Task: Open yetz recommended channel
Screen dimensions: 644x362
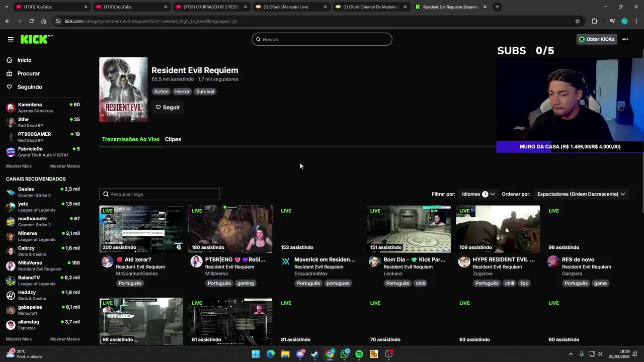Action: pos(43,207)
